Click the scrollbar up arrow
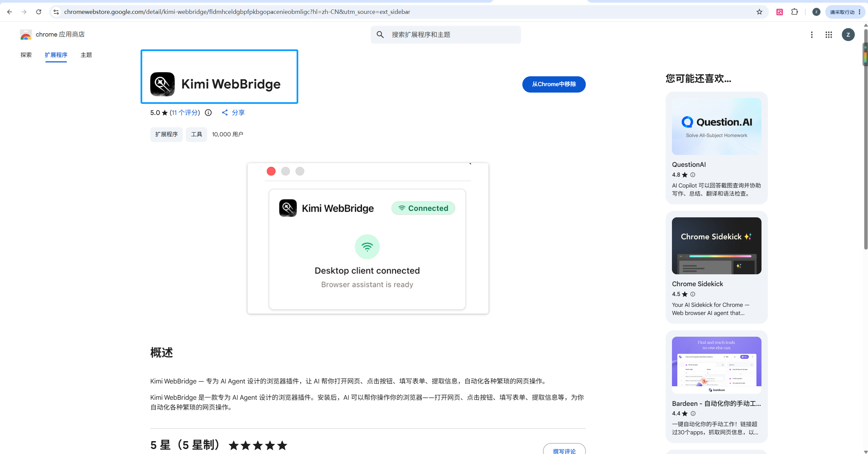The height and width of the screenshot is (454, 868). pyautogui.click(x=866, y=25)
